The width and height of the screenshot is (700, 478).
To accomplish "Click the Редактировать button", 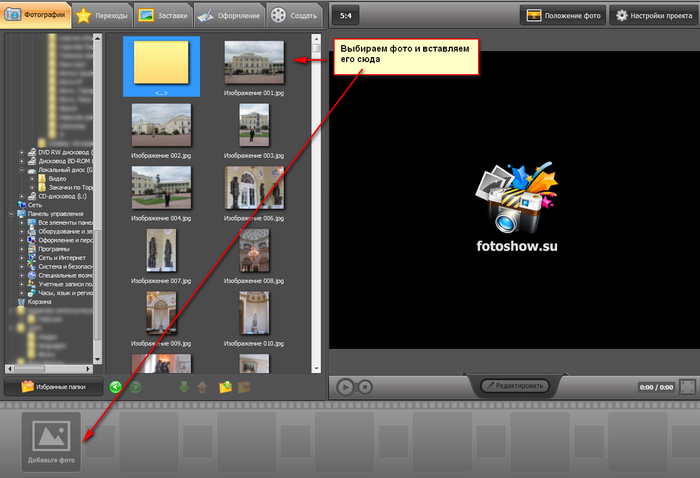I will coord(515,386).
